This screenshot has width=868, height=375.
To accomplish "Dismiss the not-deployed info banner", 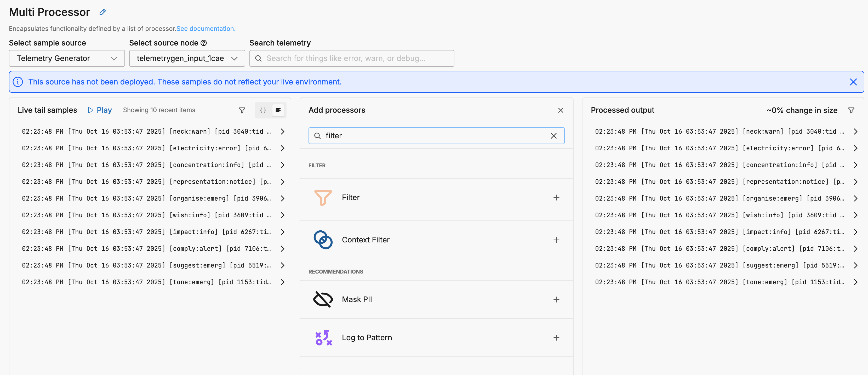I will coord(853,82).
